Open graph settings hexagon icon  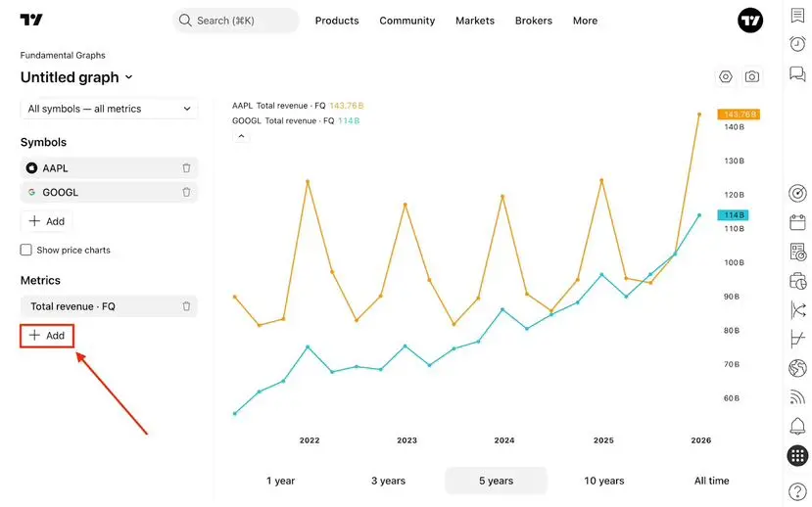[725, 76]
